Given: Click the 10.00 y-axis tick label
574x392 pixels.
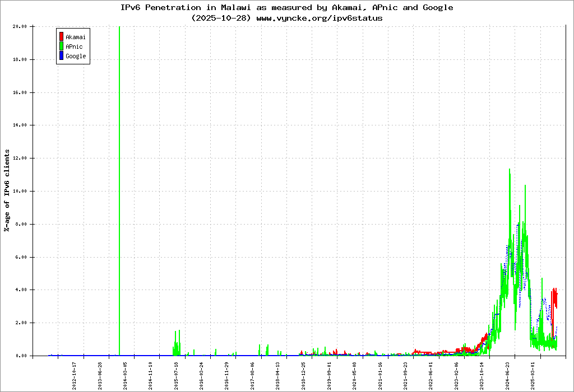Looking at the screenshot, I should pos(20,191).
